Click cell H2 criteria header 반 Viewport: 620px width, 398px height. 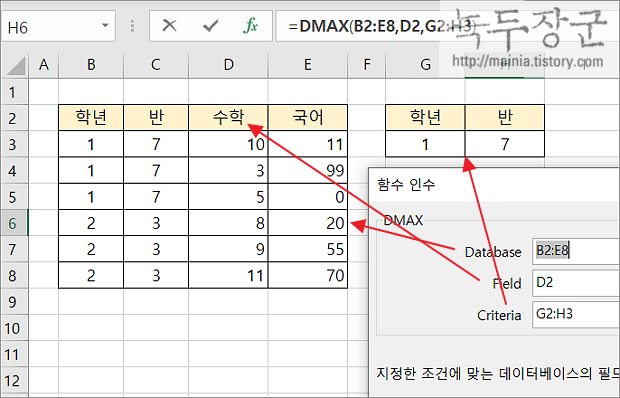(505, 118)
